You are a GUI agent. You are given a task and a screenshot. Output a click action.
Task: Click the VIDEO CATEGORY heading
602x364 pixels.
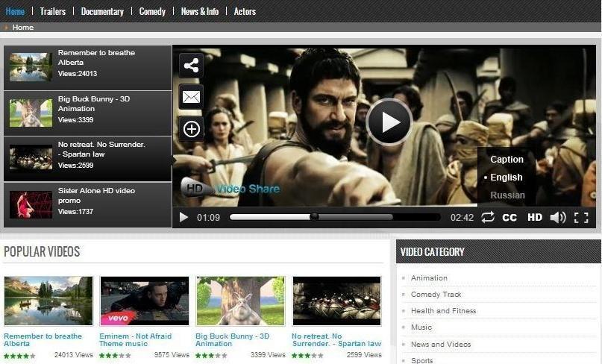433,252
